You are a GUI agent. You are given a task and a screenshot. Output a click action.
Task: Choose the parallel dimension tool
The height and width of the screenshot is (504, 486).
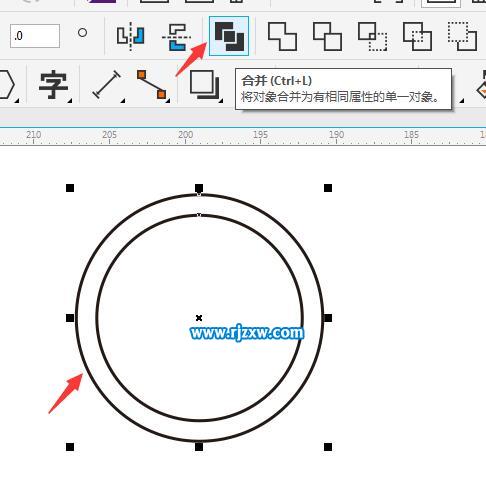(x=106, y=84)
